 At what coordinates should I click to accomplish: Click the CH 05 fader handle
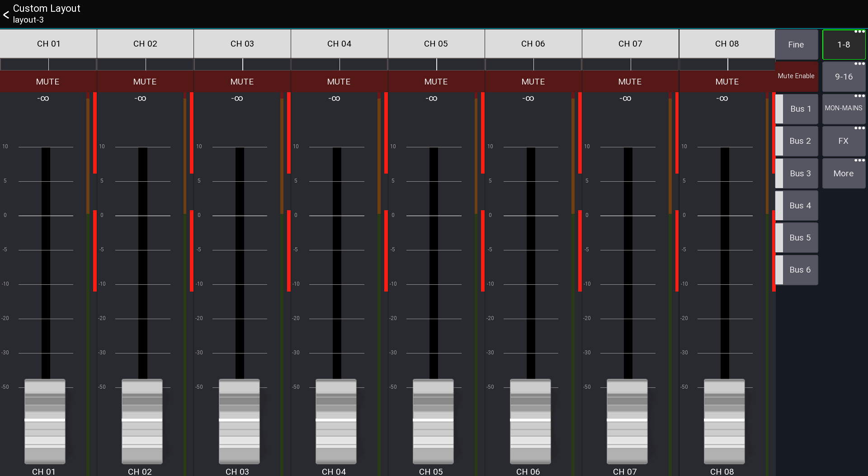click(x=433, y=421)
